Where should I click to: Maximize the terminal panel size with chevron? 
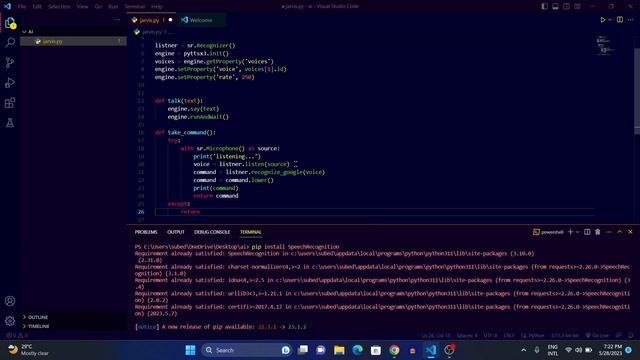[x=619, y=232]
